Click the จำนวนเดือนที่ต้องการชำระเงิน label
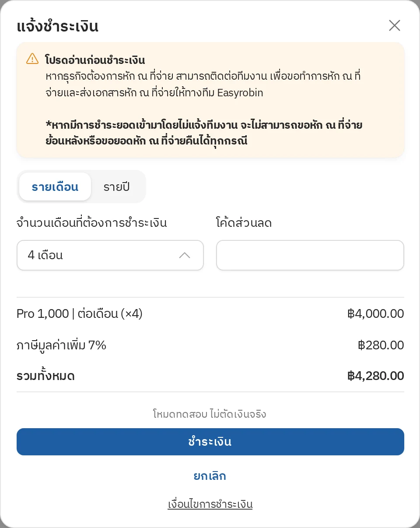Screen dimensions: 420x528 tap(92, 223)
